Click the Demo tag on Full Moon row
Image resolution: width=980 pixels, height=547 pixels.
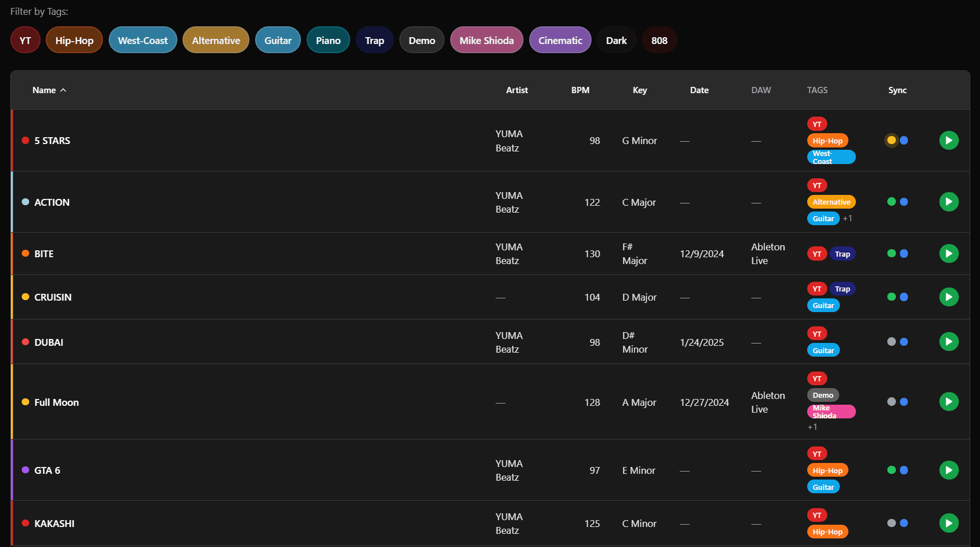click(823, 395)
